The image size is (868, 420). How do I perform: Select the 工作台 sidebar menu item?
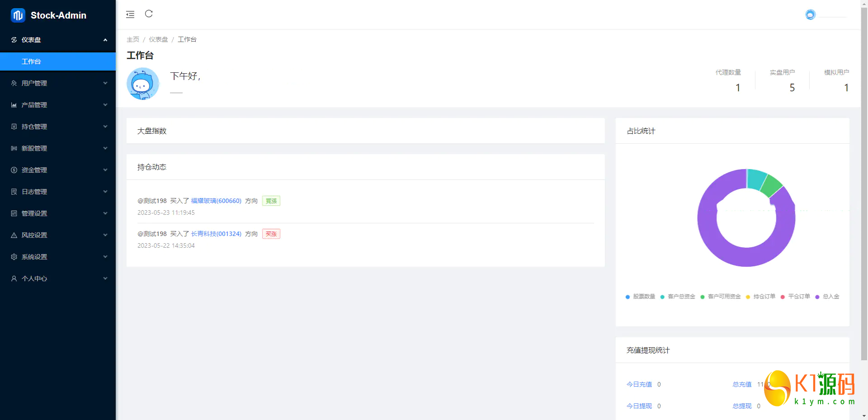(31, 61)
